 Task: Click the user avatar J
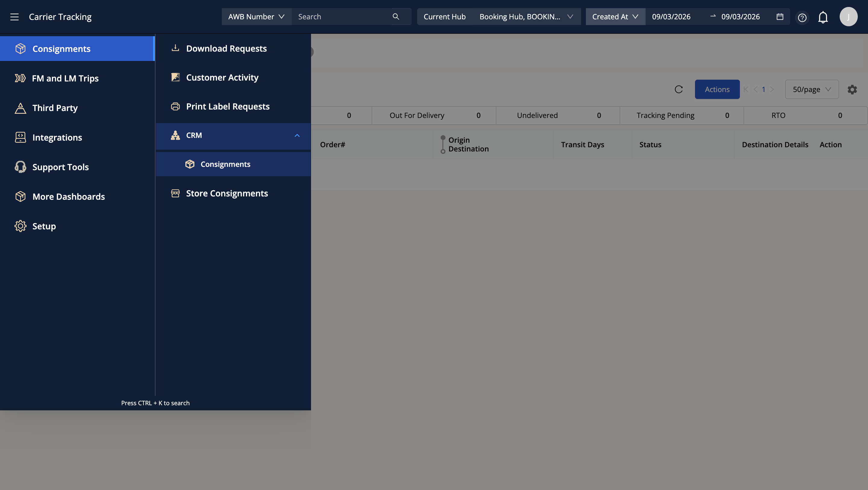[848, 17]
